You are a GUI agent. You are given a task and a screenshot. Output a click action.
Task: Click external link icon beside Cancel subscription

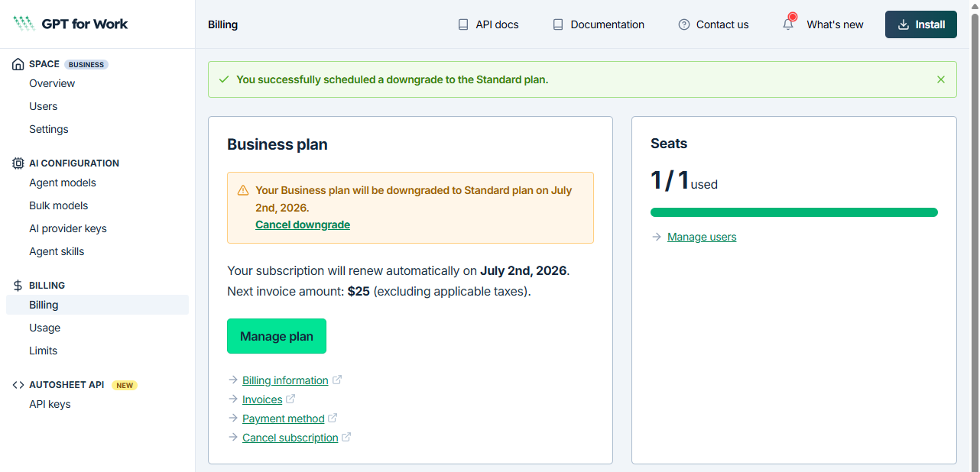[346, 437]
